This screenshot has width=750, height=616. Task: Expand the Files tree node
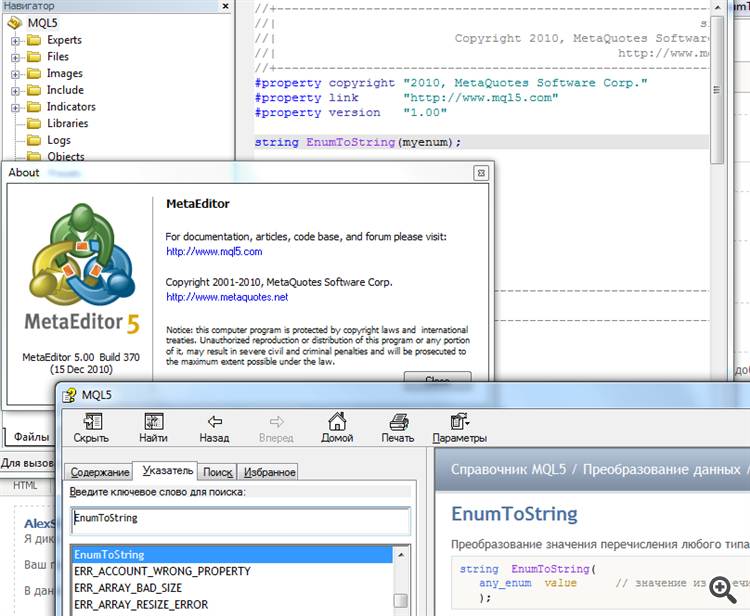15,57
